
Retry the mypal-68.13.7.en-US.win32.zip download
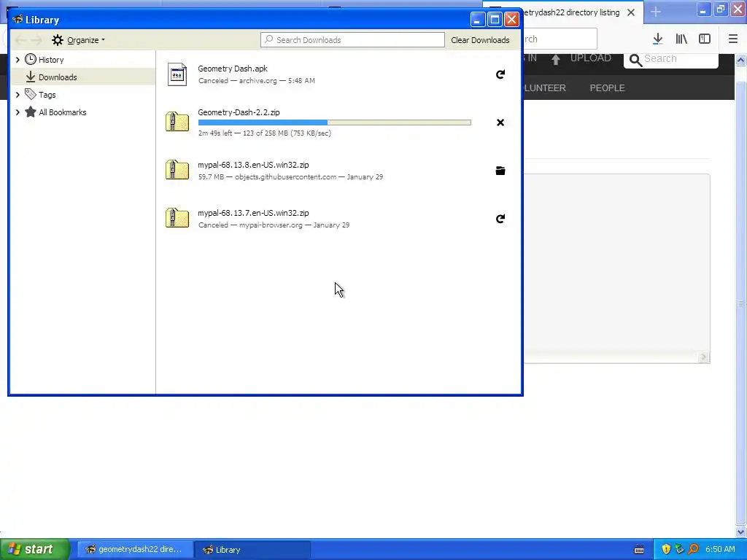(500, 219)
